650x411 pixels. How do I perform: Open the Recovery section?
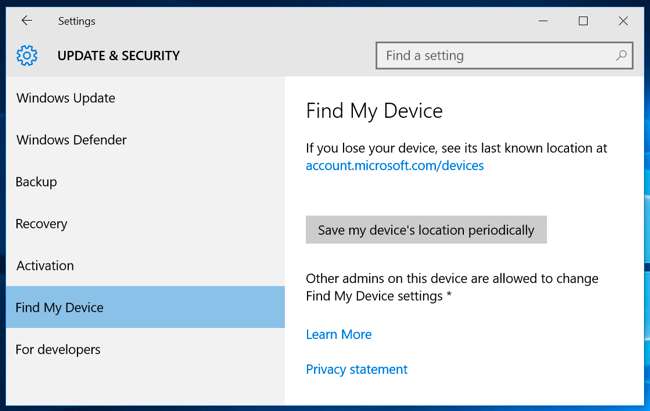41,224
